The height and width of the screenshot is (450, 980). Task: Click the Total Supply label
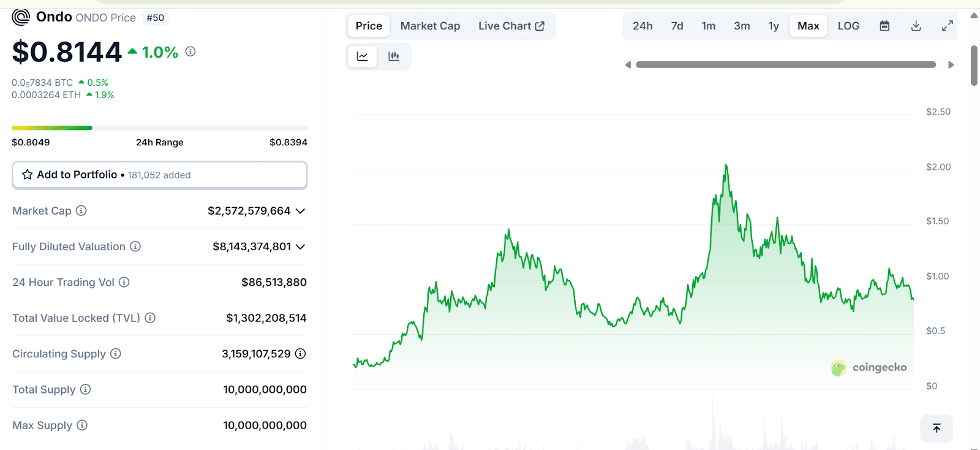click(44, 389)
